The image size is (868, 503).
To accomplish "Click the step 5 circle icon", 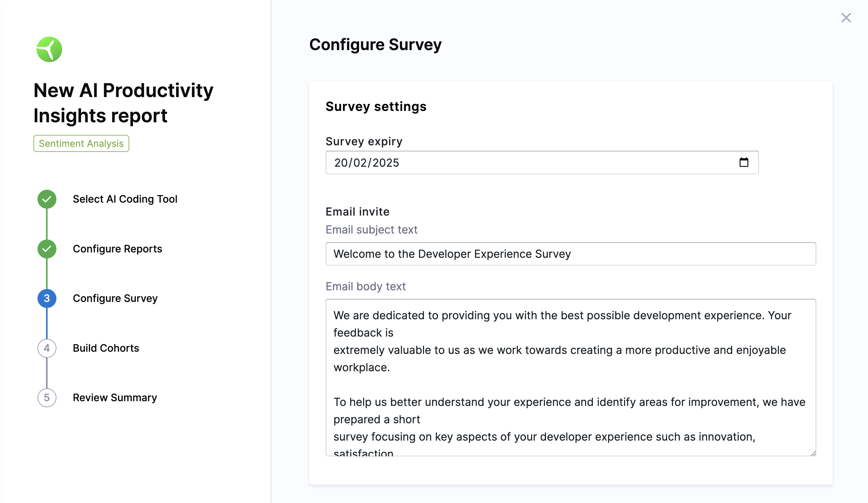I will pyautogui.click(x=47, y=397).
